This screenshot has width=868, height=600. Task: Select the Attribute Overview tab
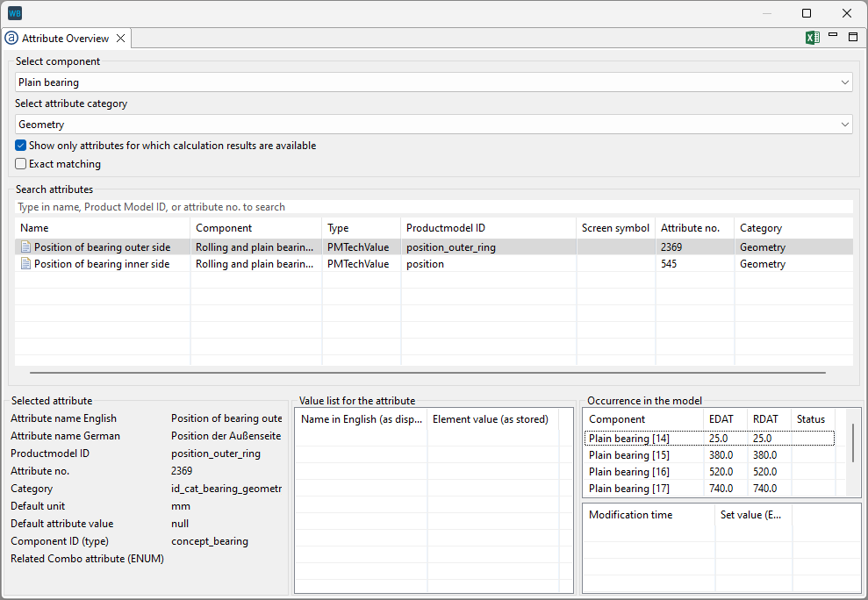[x=65, y=39]
